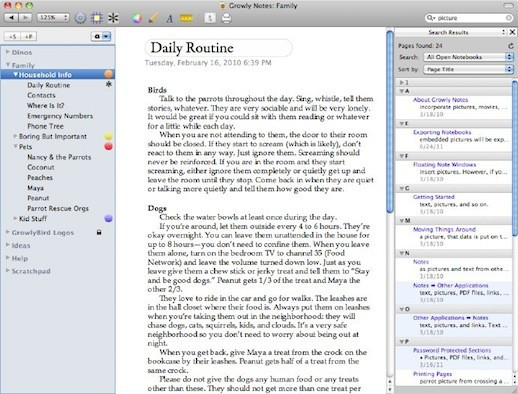Screen dimensions: 518x394
Task: Click the Daily Routine page title field
Action: (219, 48)
